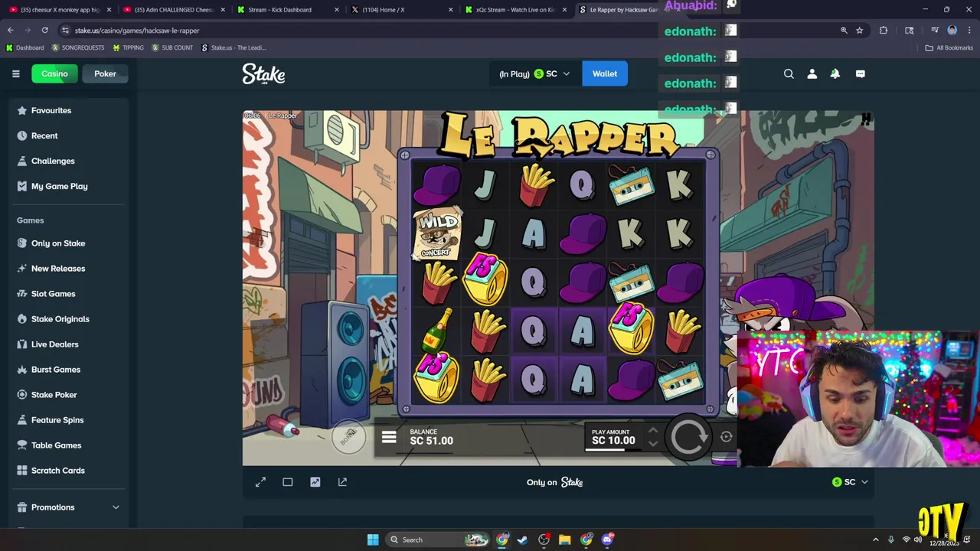The width and height of the screenshot is (980, 551).
Task: Click the Windows taskbar Search box
Action: [436, 540]
